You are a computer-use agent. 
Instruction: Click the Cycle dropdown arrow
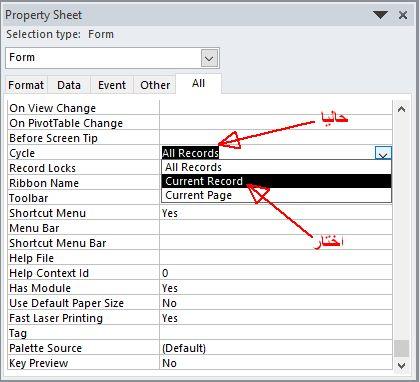tap(383, 153)
